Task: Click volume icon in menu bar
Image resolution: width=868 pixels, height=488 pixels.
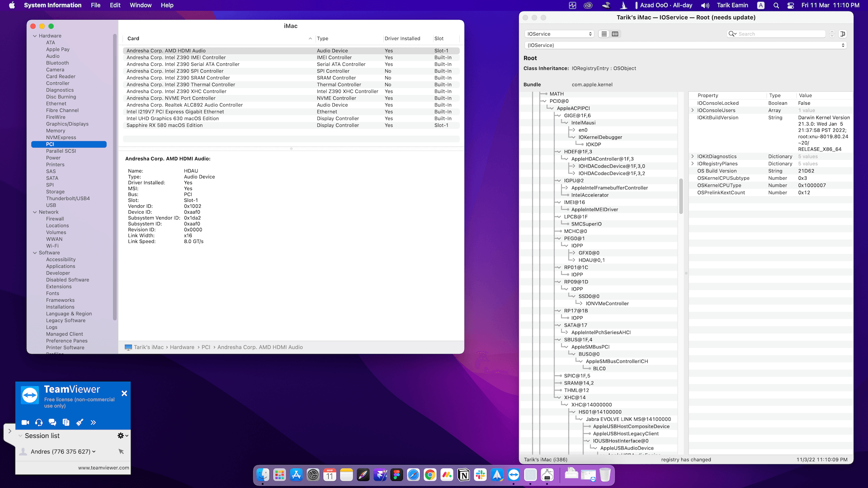Action: tap(705, 5)
